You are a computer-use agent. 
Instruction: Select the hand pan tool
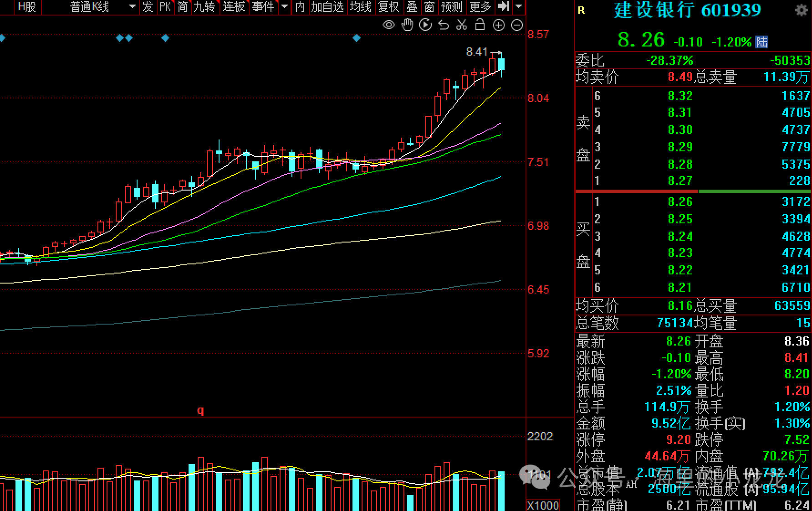click(407, 25)
